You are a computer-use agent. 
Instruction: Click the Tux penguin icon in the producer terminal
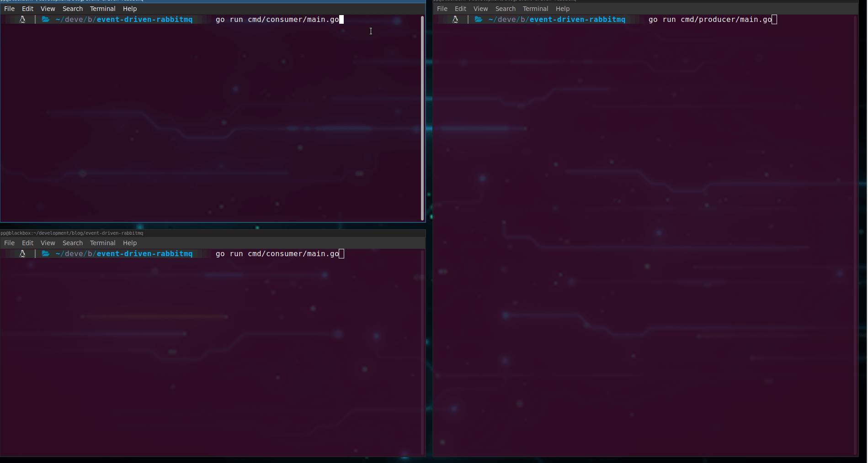455,20
